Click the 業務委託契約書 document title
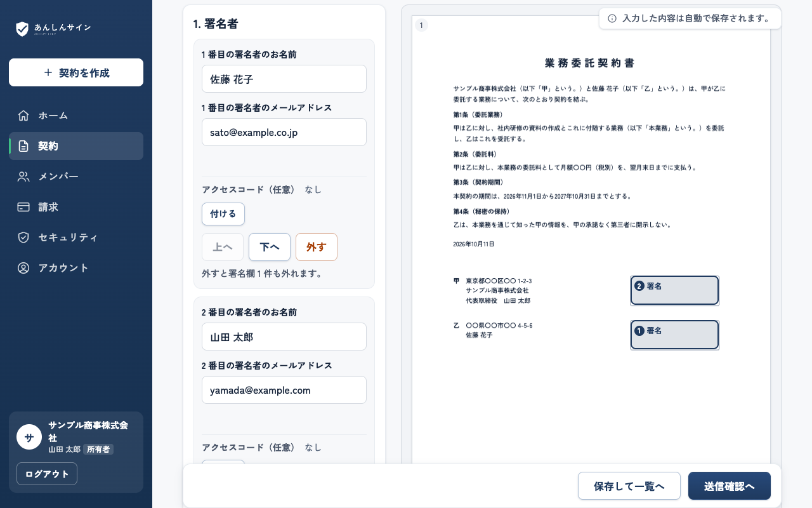 (590, 63)
